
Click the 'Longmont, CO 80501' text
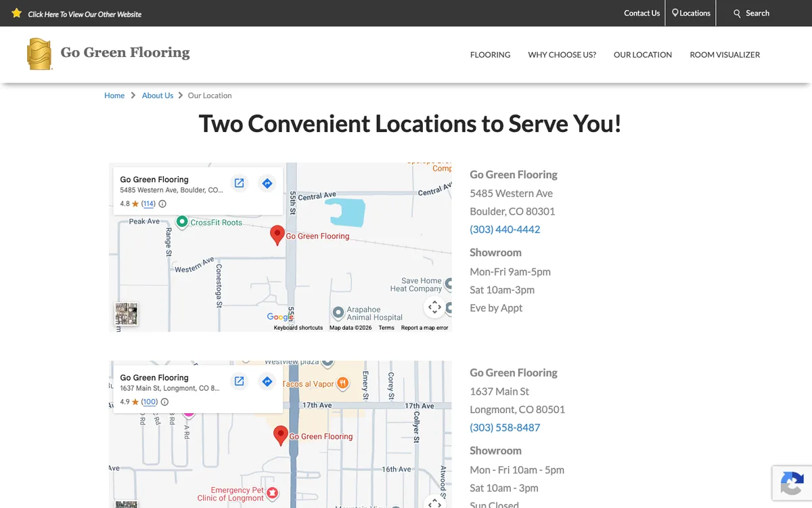518,409
